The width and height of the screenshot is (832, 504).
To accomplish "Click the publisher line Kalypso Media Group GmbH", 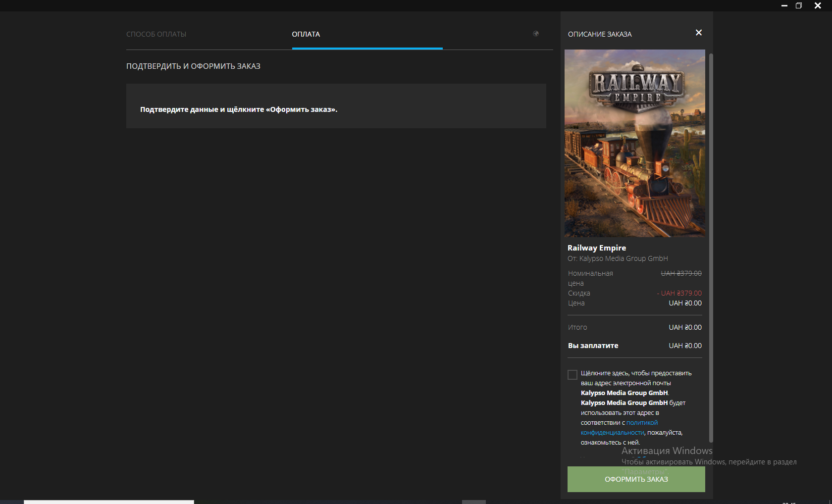I will click(618, 258).
